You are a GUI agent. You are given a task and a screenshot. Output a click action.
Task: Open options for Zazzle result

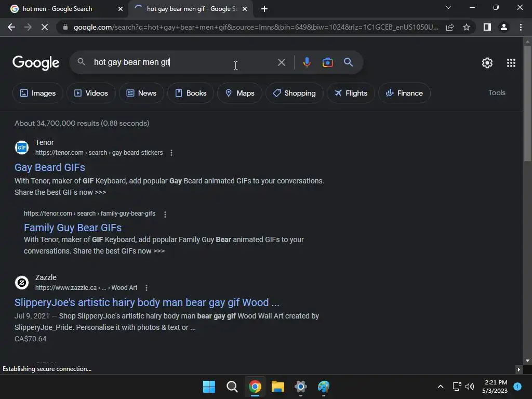point(146,288)
